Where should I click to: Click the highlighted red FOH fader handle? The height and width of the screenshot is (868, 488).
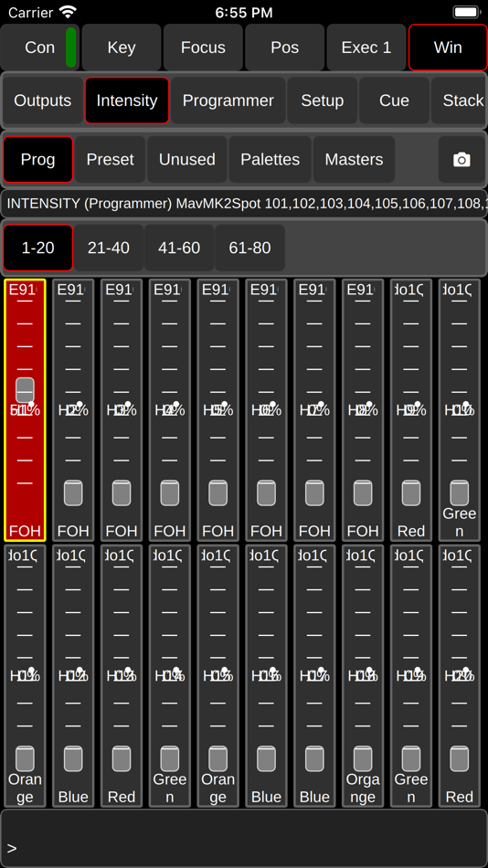(x=25, y=390)
